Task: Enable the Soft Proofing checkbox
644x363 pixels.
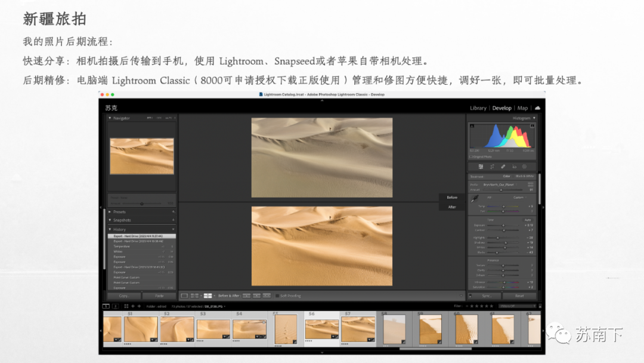Action: pos(277,296)
